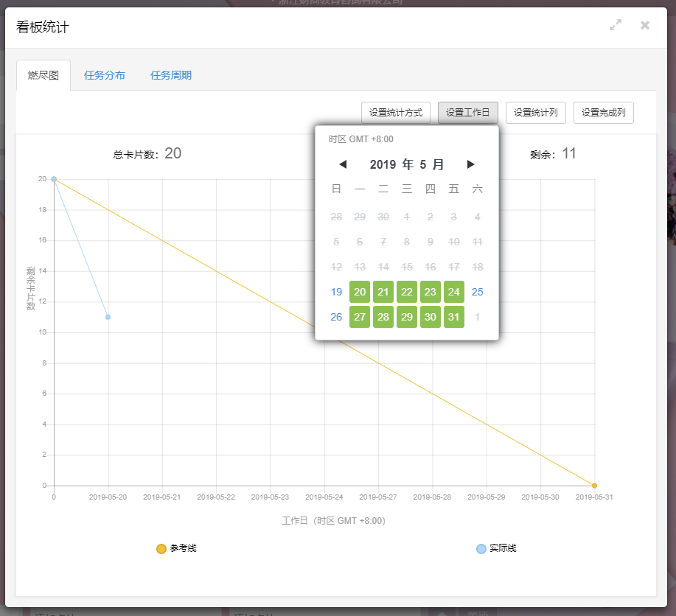
Task: Click the 设置工作日 button
Action: pos(468,113)
